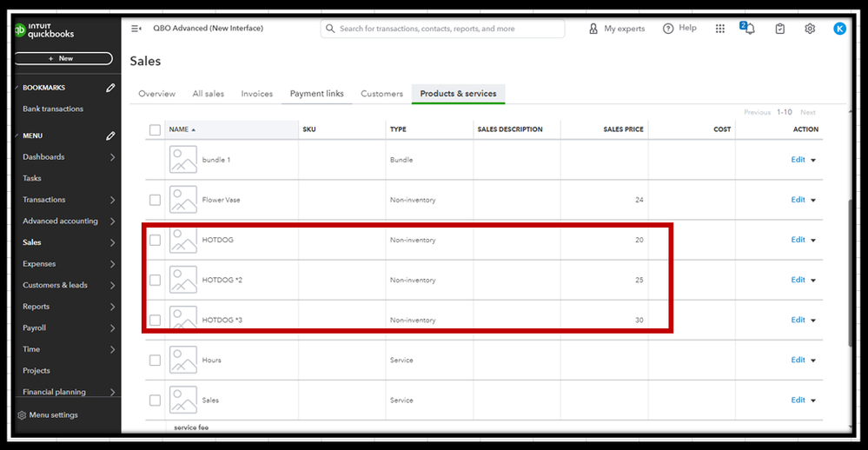
Task: Open the clipboard tasks icon
Action: point(779,28)
